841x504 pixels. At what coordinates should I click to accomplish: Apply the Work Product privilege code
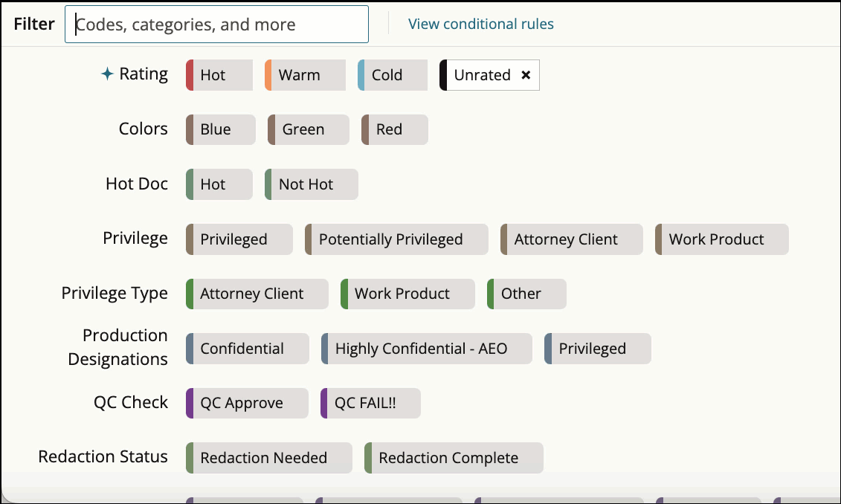[x=721, y=239]
